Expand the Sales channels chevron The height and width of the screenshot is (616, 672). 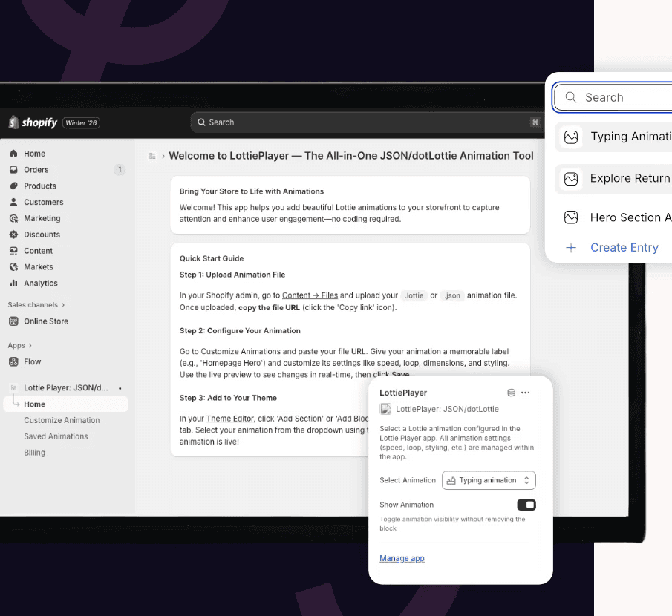pyautogui.click(x=63, y=305)
